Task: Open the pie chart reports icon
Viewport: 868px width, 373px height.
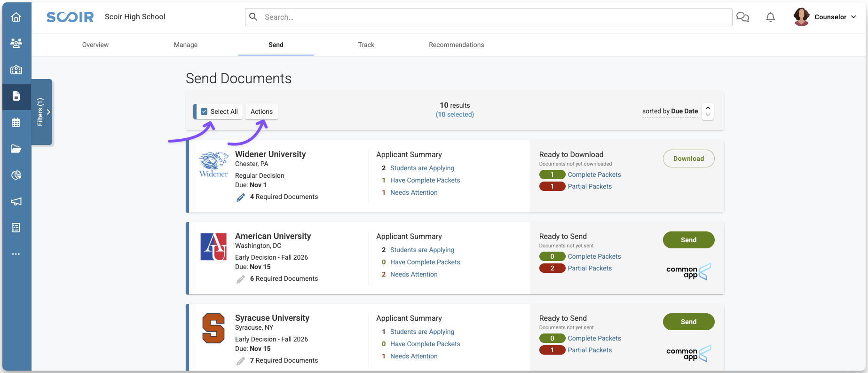Action: (x=16, y=175)
